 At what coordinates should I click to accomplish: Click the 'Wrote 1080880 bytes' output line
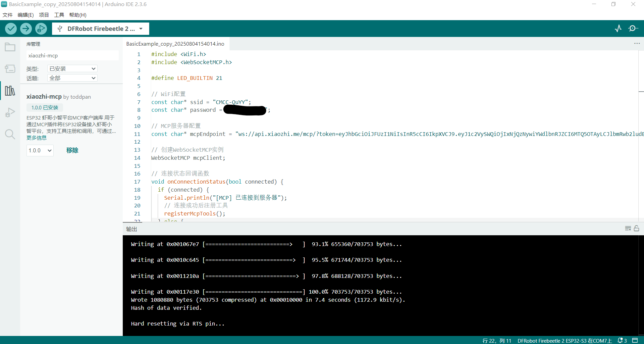tap(268, 300)
